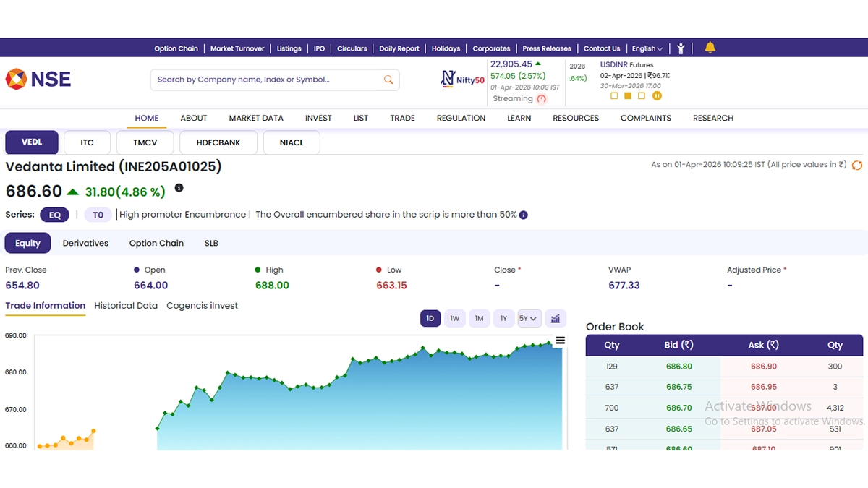
Task: Expand the English language dropdown
Action: tap(647, 48)
